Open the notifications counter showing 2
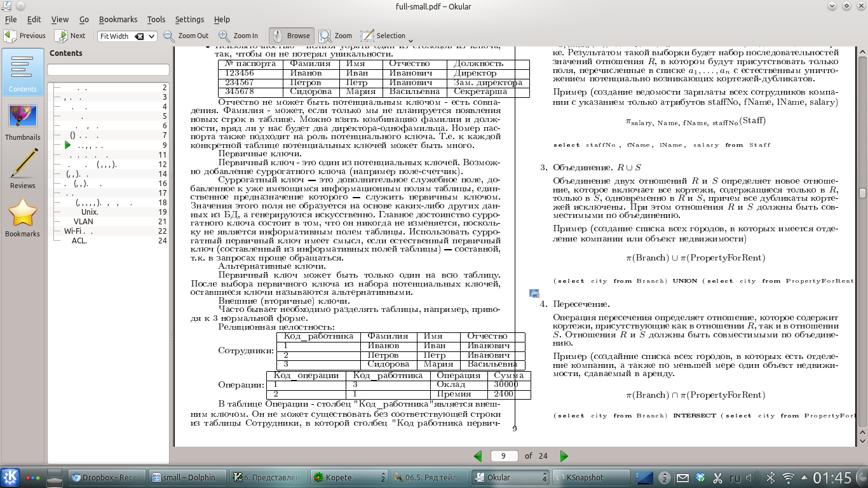This screenshot has width=868, height=488. (x=665, y=477)
